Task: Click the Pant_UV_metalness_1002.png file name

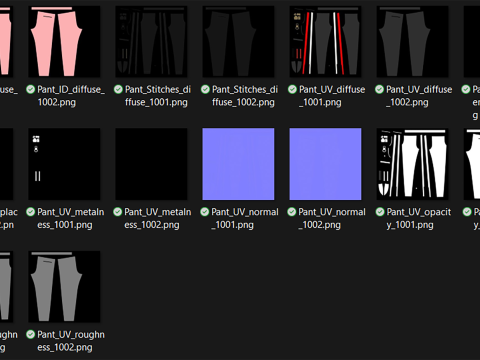Action: pos(158,218)
